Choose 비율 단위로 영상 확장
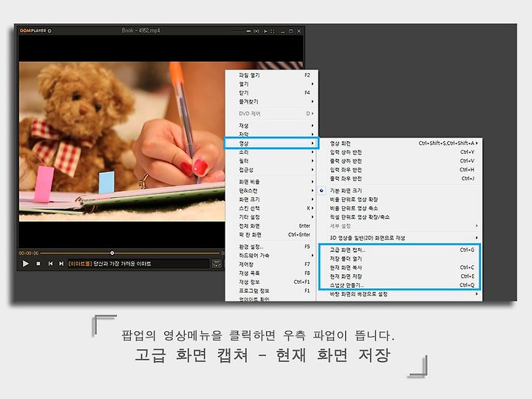This screenshot has height=399, width=532. 399,199
